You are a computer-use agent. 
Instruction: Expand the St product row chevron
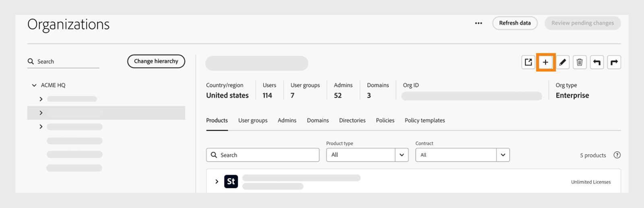pyautogui.click(x=217, y=181)
